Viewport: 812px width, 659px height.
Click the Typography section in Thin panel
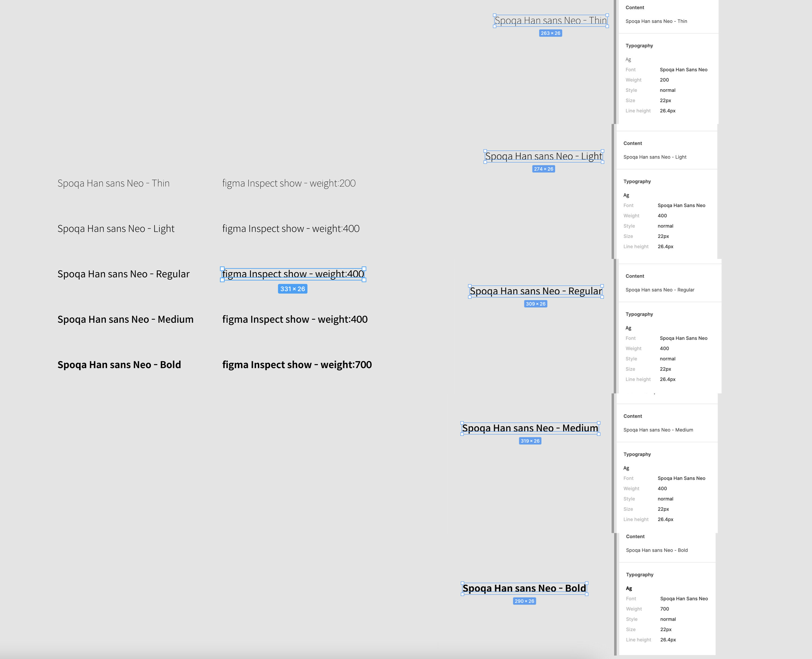639,46
